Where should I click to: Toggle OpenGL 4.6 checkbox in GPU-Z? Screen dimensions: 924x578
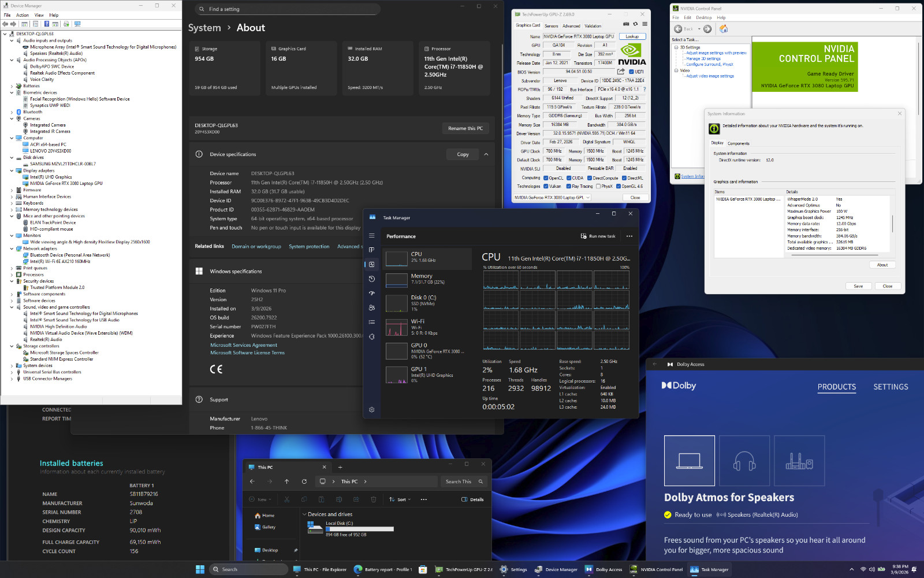coord(619,186)
